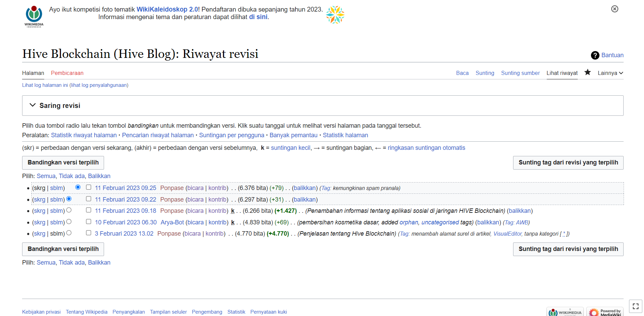Open the Sunting tab

[485, 73]
